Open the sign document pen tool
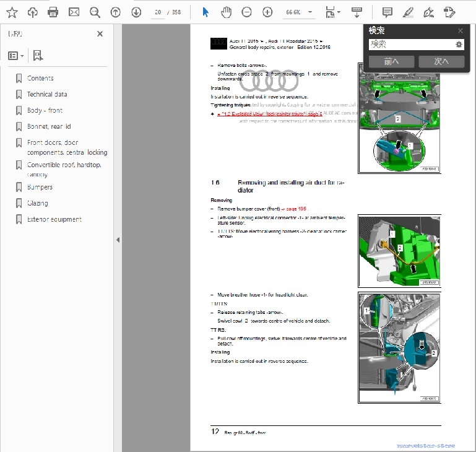Viewport: 476px width, 452px height. click(x=428, y=12)
